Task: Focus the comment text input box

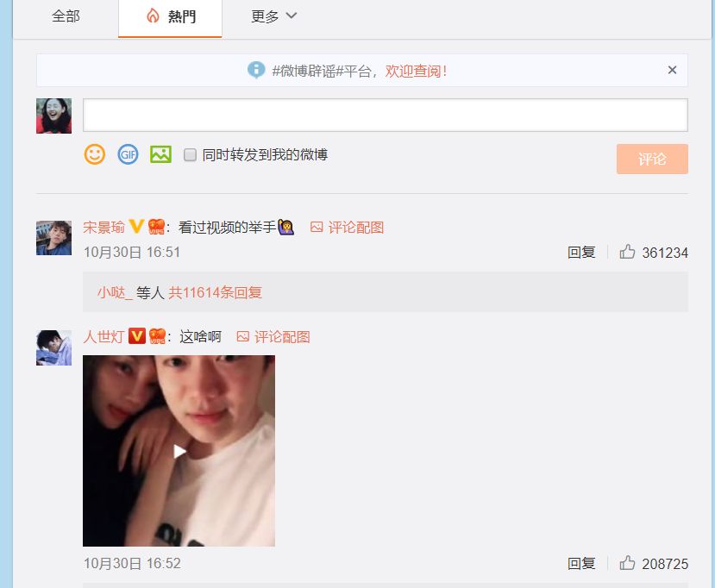Action: click(x=386, y=116)
